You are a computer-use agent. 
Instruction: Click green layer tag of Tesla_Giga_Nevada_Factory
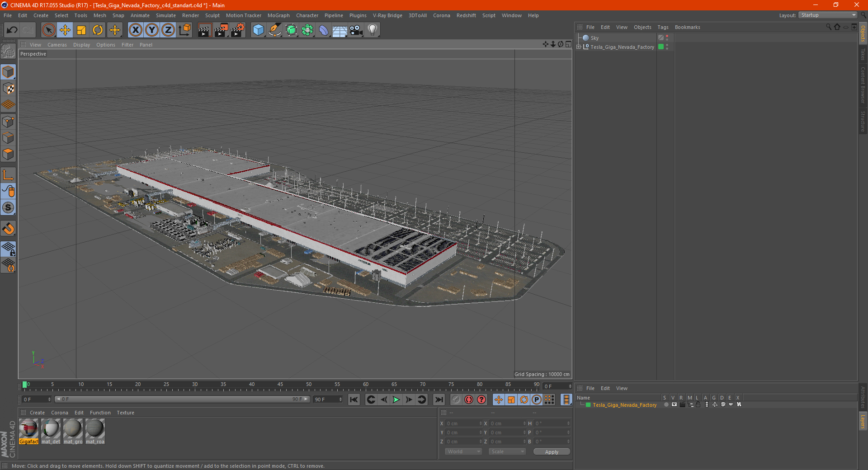coord(661,47)
